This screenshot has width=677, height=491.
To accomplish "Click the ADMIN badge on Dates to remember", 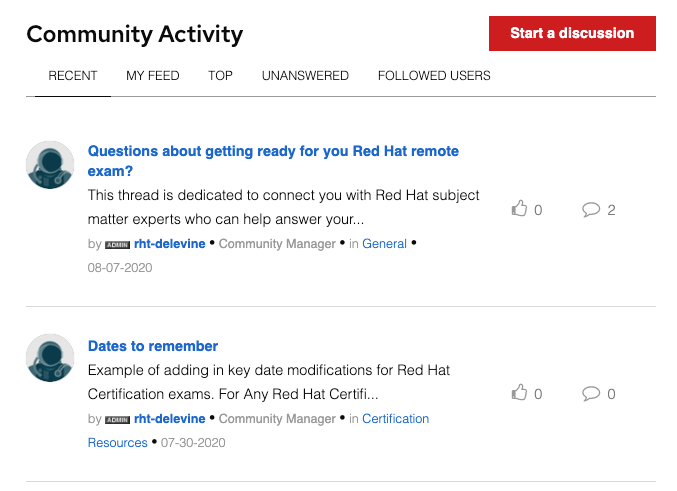I will [117, 420].
